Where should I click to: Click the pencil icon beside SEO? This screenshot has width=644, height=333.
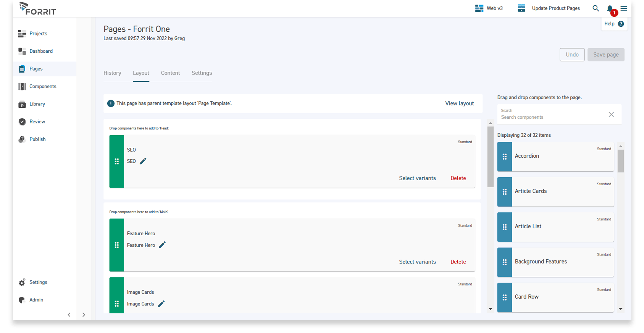click(143, 161)
